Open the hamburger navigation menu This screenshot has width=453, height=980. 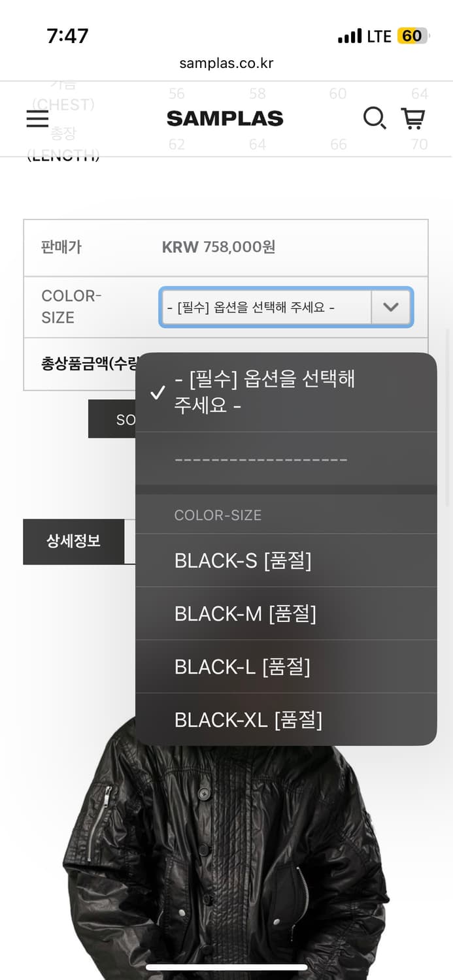tap(37, 118)
